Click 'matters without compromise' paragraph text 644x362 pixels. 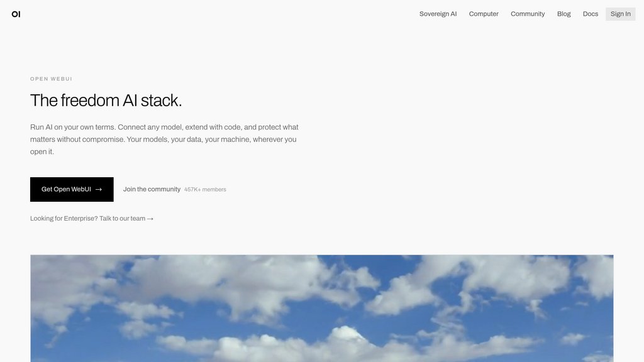[x=77, y=140]
